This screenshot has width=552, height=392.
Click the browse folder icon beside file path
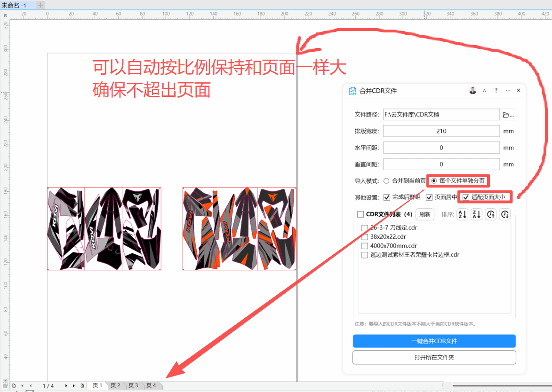pyautogui.click(x=508, y=115)
